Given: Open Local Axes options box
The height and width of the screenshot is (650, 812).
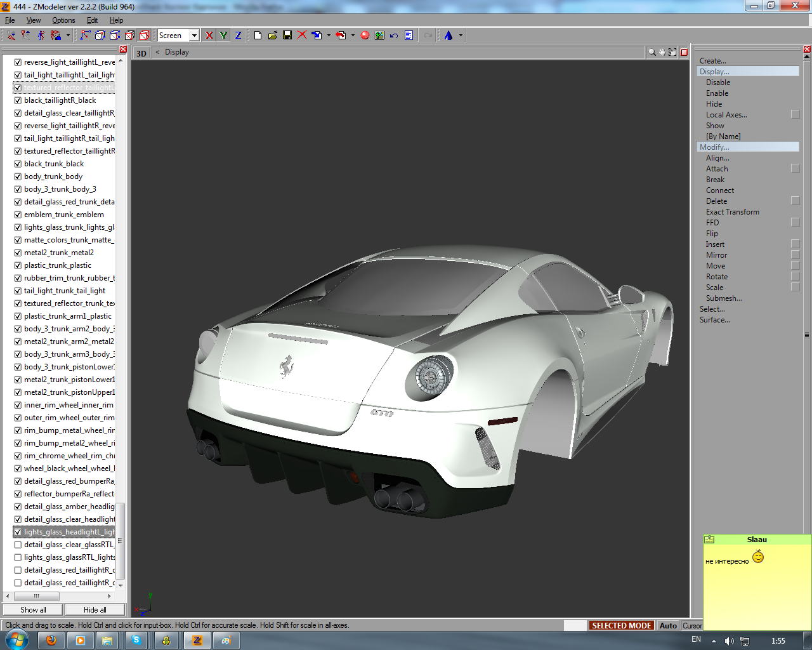Looking at the screenshot, I should 796,114.
